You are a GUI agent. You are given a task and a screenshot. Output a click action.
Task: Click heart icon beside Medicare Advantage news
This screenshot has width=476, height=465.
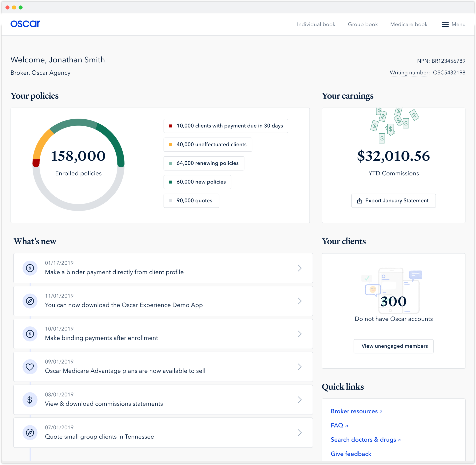30,367
